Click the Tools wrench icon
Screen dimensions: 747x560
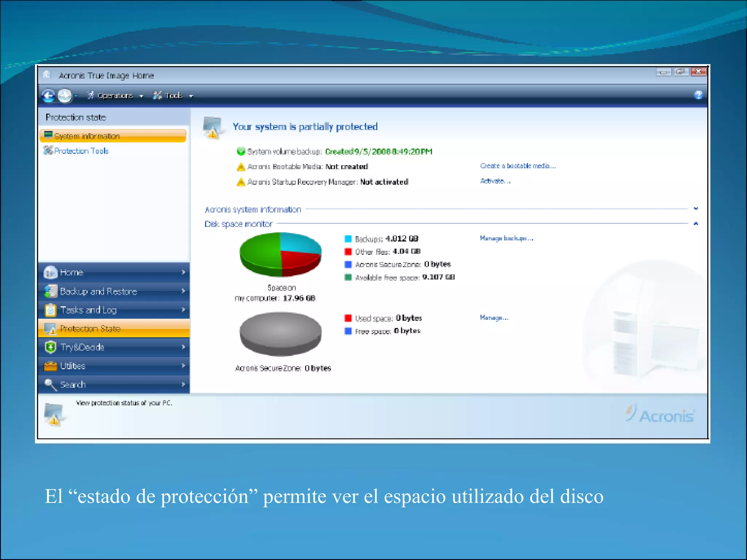[157, 95]
